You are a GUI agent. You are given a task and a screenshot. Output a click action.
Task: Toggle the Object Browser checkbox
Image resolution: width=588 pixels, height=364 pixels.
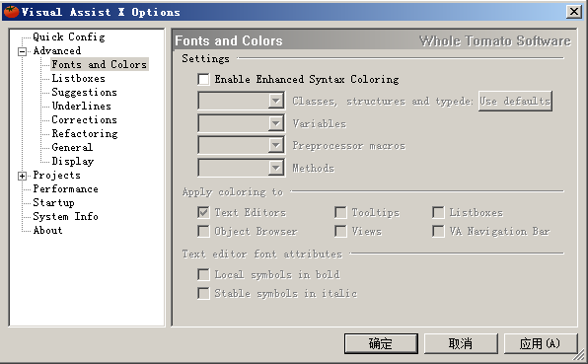point(203,231)
